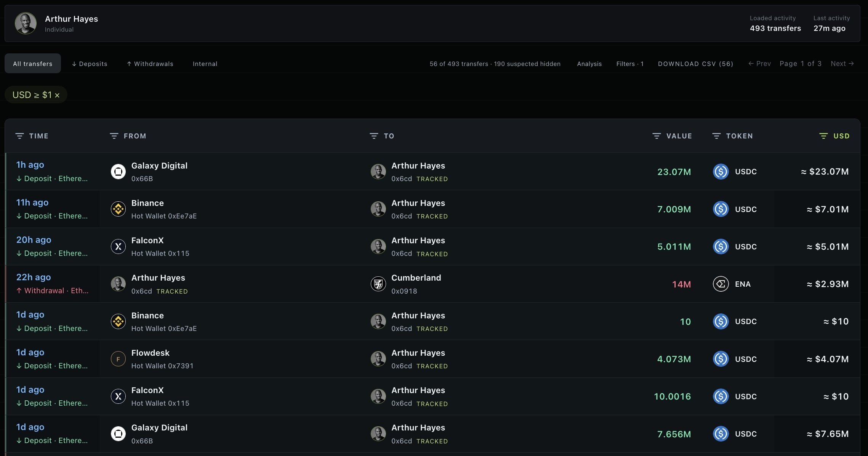Click Cumberland recipient name
The image size is (868, 456).
click(416, 278)
